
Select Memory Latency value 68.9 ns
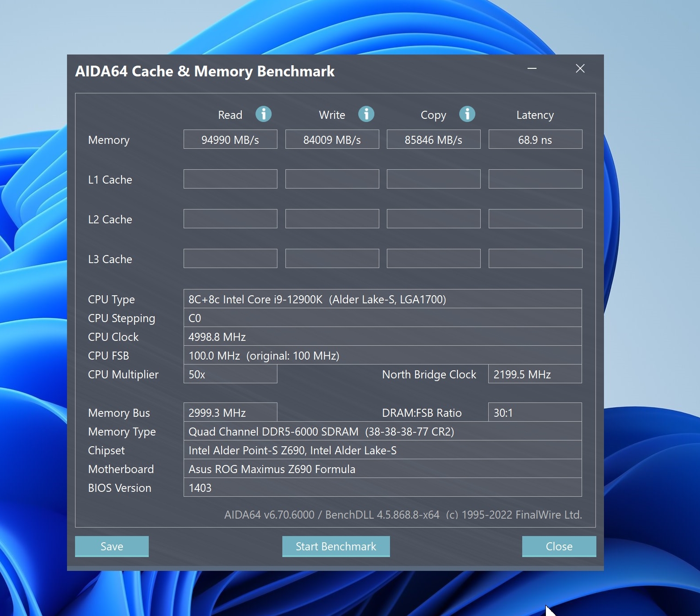point(535,139)
